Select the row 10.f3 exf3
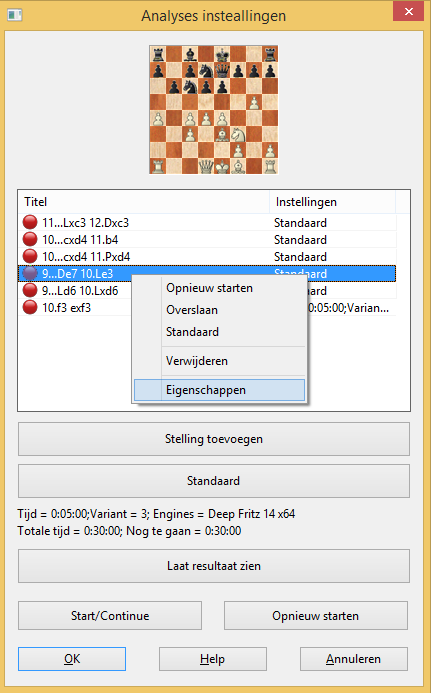 point(207,307)
